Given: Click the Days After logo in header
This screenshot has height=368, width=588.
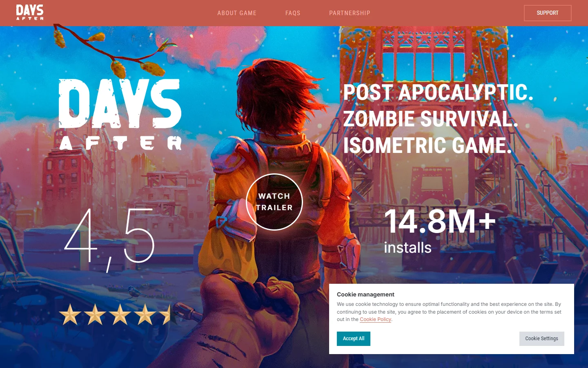Looking at the screenshot, I should [30, 12].
